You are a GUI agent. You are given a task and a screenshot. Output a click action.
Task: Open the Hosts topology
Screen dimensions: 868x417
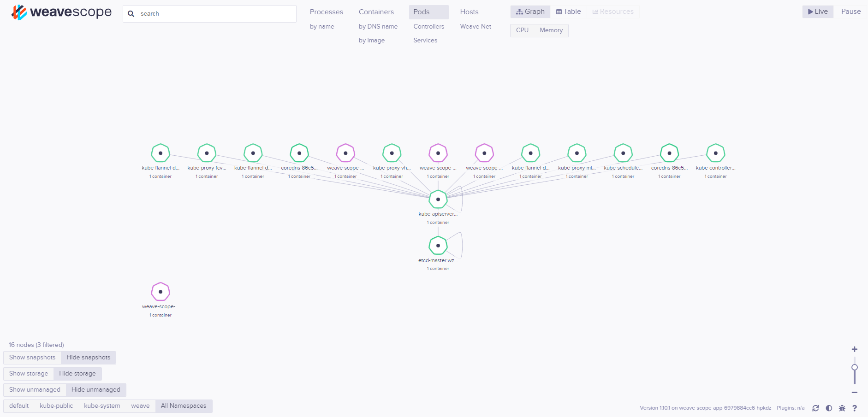470,12
